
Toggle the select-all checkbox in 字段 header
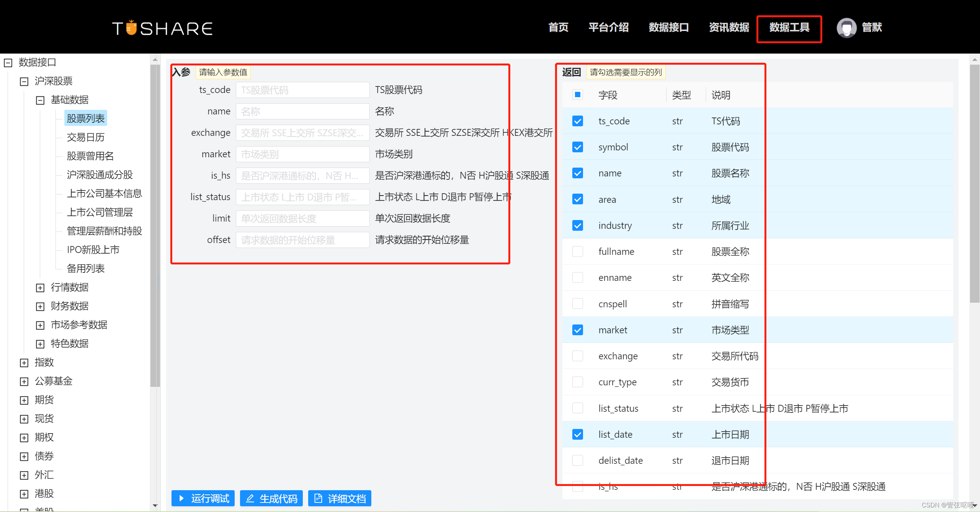(x=577, y=94)
